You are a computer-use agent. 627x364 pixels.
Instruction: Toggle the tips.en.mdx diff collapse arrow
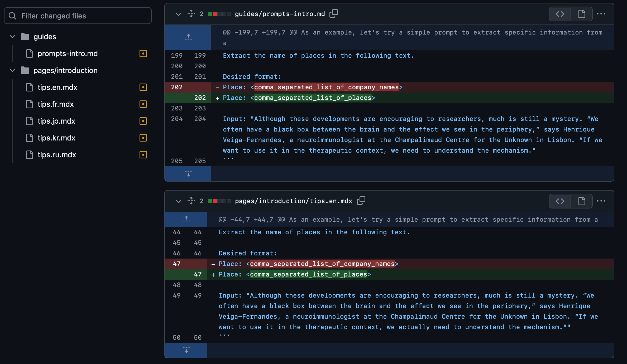pos(178,201)
